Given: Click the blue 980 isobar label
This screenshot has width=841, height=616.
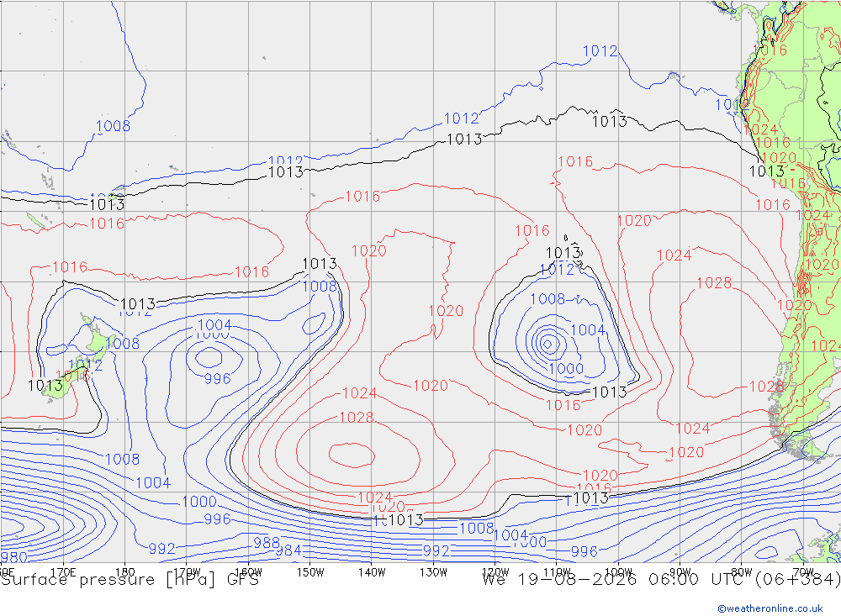Looking at the screenshot, I should [13, 557].
